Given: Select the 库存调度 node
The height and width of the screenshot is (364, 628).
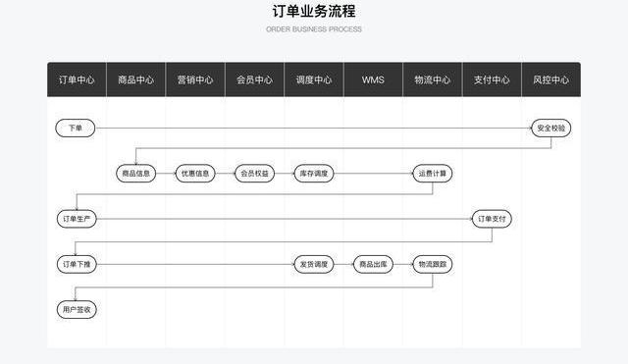Looking at the screenshot, I should (x=314, y=174).
